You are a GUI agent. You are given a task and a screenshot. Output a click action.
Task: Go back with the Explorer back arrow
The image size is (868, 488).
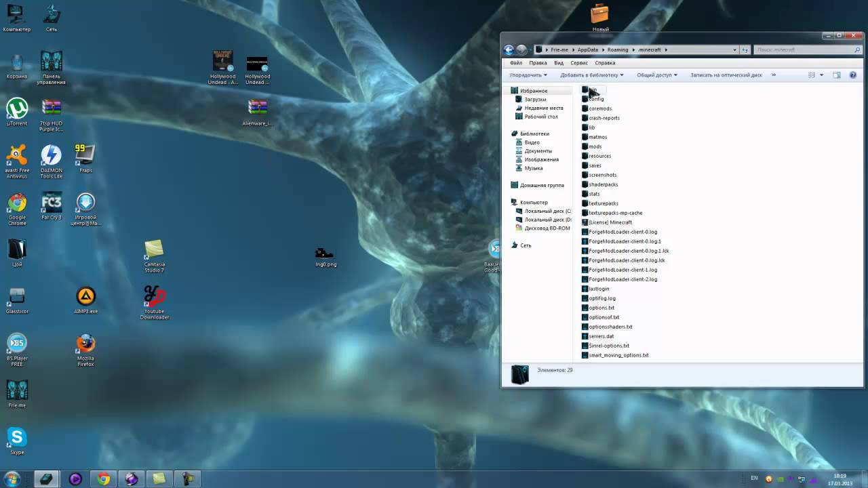pyautogui.click(x=509, y=49)
